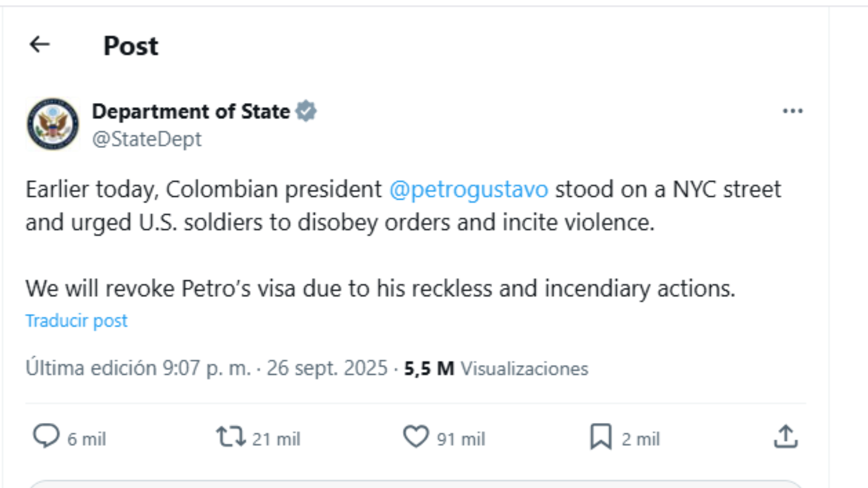Image resolution: width=868 pixels, height=488 pixels.
Task: Click the 6 mil replies count
Action: click(x=87, y=439)
